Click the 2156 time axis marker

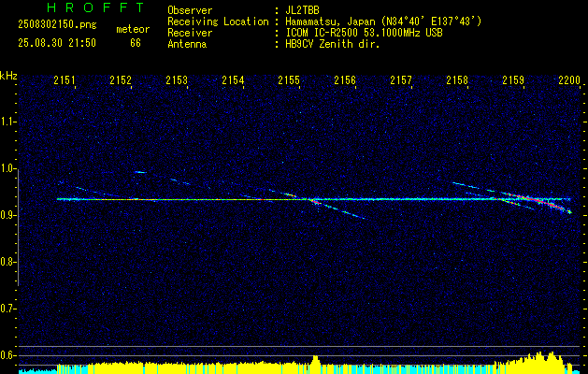point(345,80)
